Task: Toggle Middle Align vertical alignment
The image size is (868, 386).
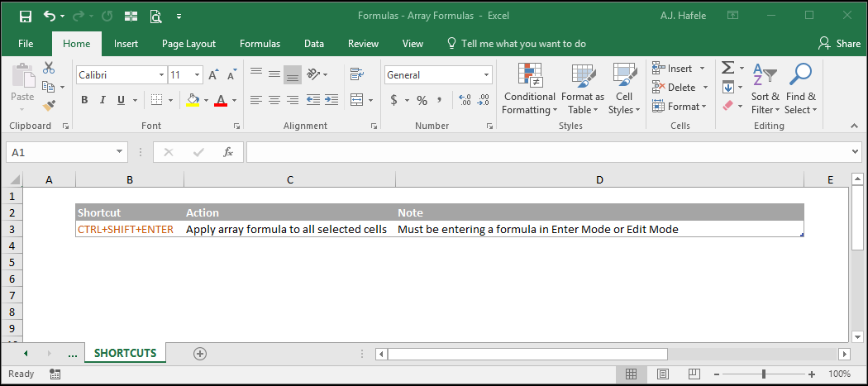Action: (x=274, y=74)
